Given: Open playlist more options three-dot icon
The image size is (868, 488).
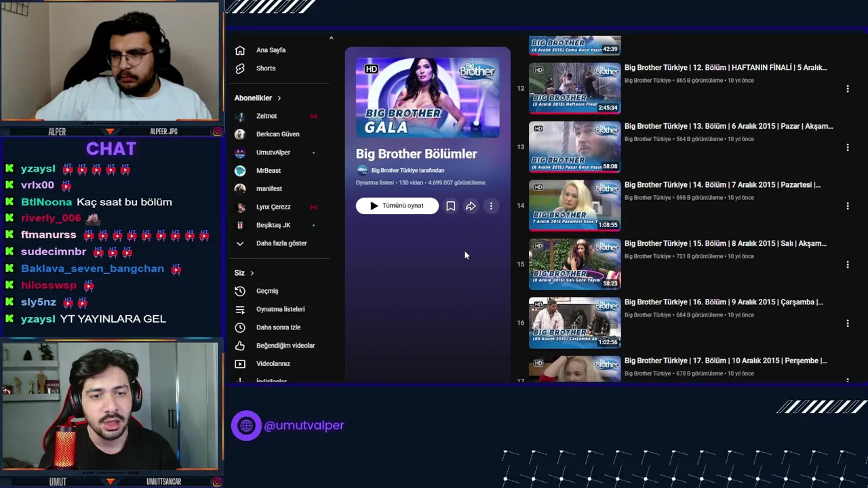Looking at the screenshot, I should click(491, 206).
